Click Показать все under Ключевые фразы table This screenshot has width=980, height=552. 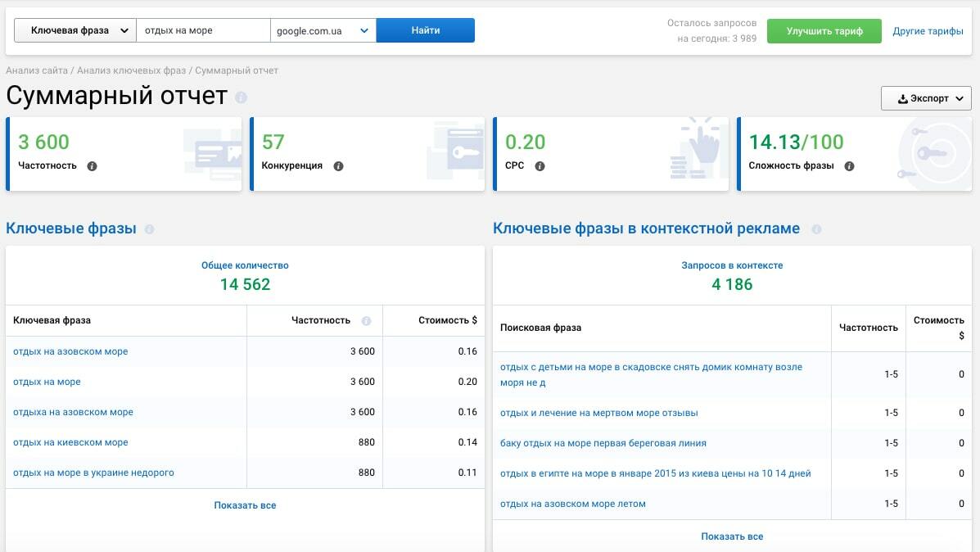coord(245,505)
